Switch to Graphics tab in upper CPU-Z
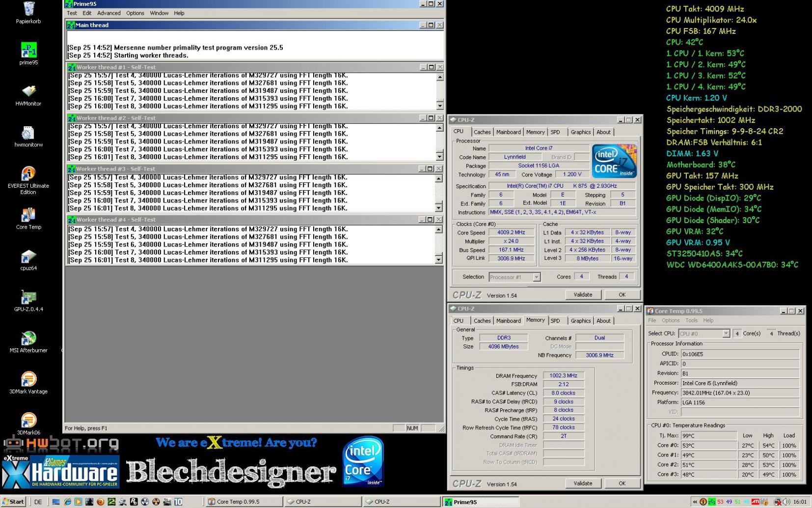 580,132
